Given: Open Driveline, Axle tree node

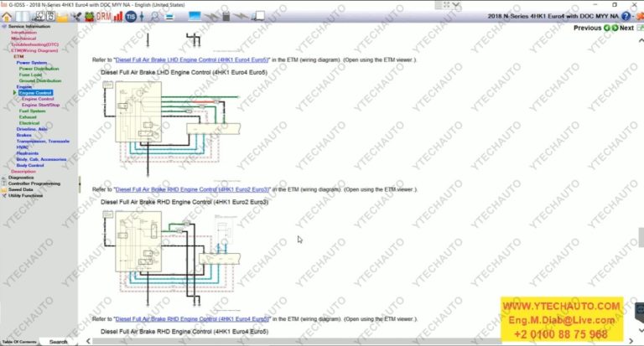Looking at the screenshot, I should (32, 129).
